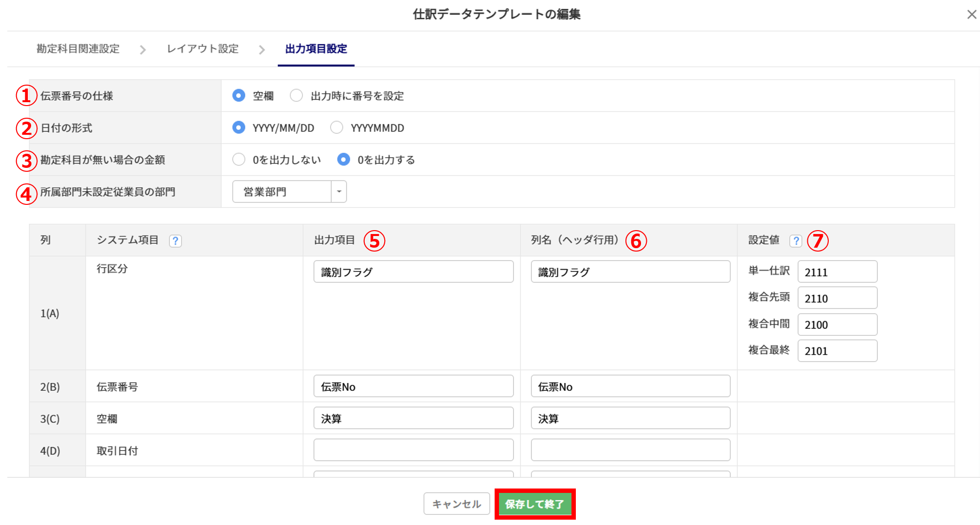The height and width of the screenshot is (525, 980).
Task: Click the empty 取引日付 output item field
Action: click(x=413, y=450)
